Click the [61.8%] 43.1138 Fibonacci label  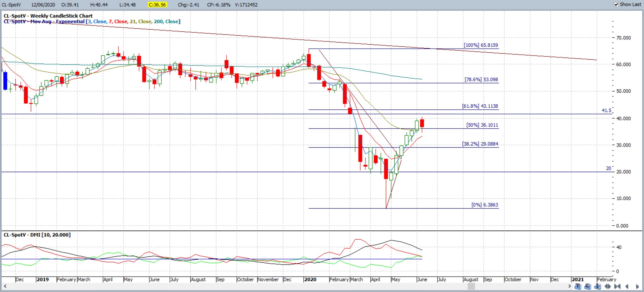pos(480,106)
